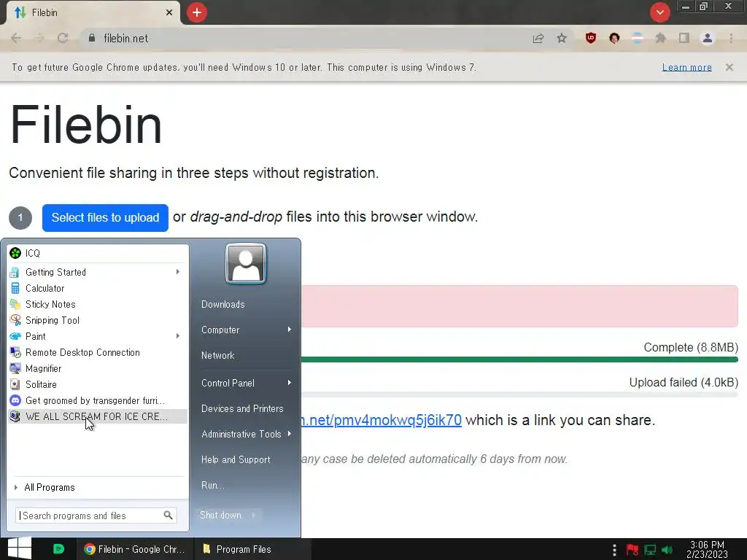Switch to Filebin - Google Chrome taskbar item
The height and width of the screenshot is (560, 747).
(x=136, y=549)
